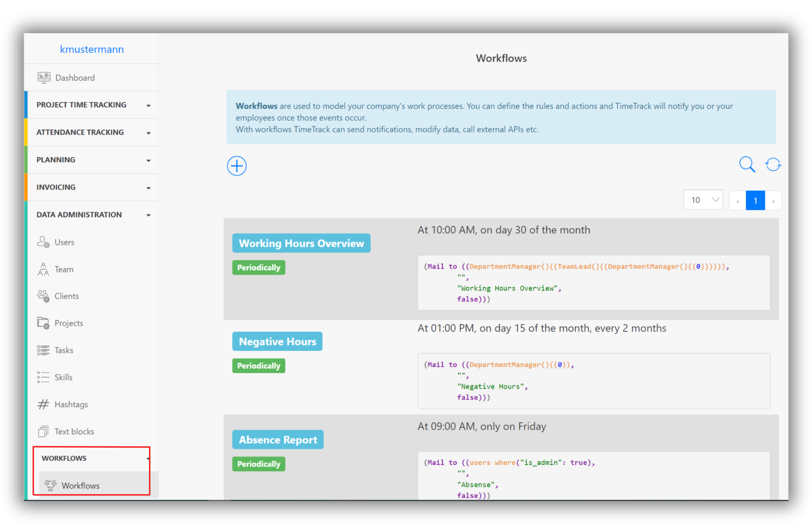Click the Projects folder icon
The height and width of the screenshot is (531, 812).
pos(43,323)
